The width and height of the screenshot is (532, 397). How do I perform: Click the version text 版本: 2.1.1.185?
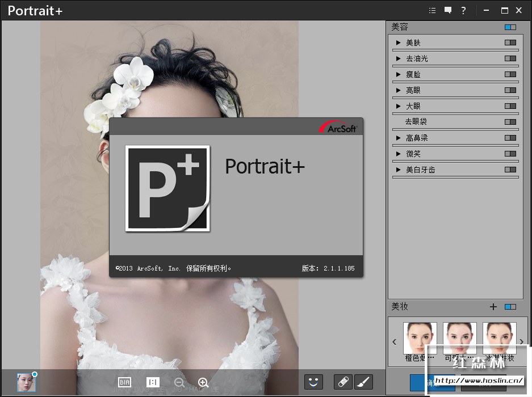tap(328, 268)
